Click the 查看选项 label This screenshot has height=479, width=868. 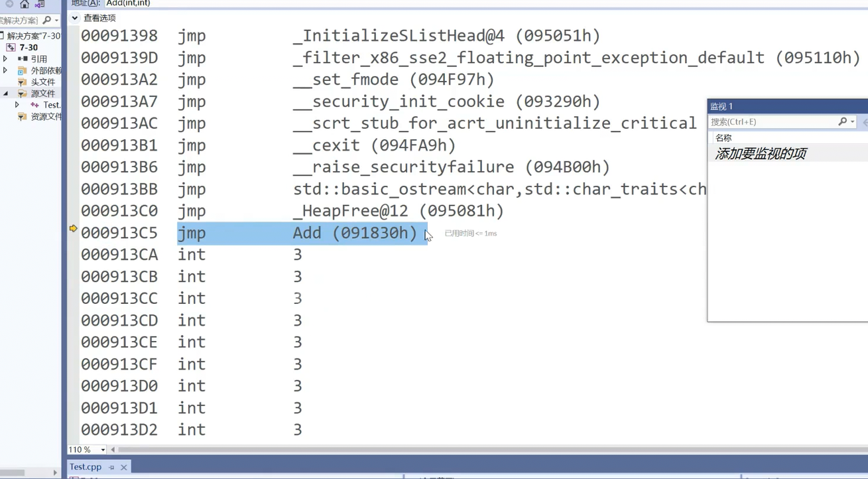[99, 18]
